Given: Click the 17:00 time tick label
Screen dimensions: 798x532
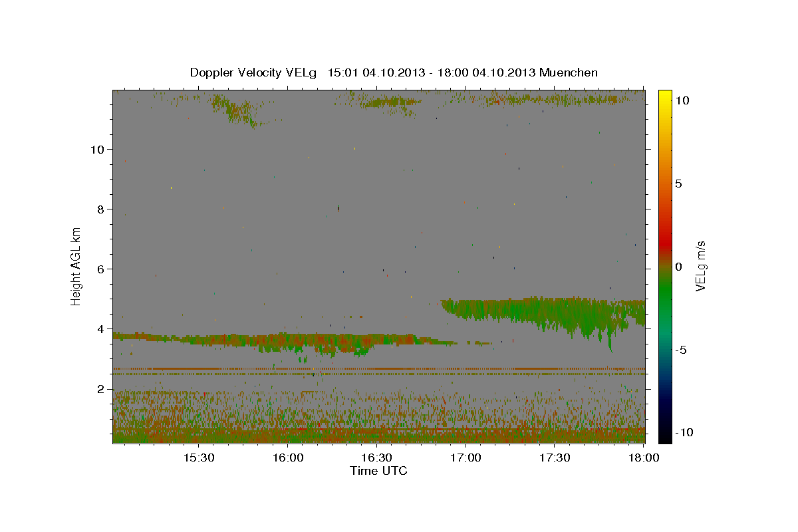Looking at the screenshot, I should point(466,458).
